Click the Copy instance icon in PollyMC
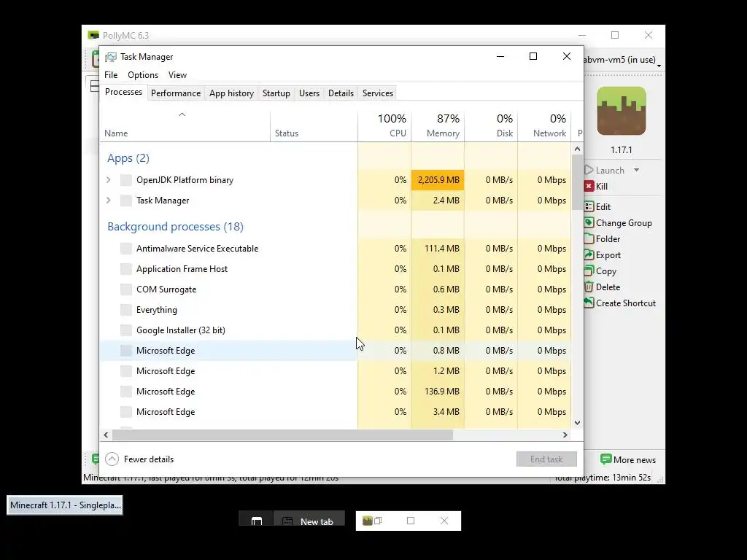Screen dimensions: 747x560 pyautogui.click(x=589, y=271)
